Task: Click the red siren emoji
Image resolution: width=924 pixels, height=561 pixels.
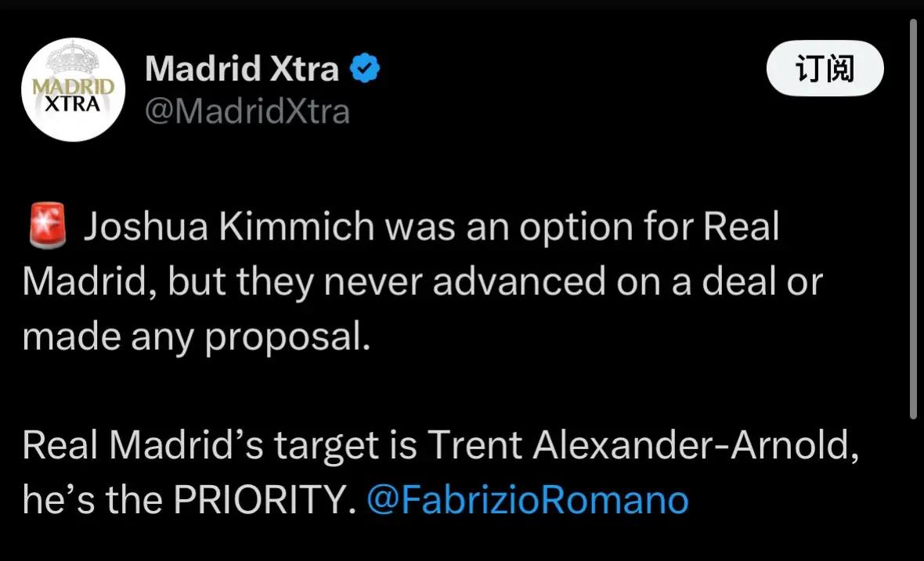Action: point(48,225)
